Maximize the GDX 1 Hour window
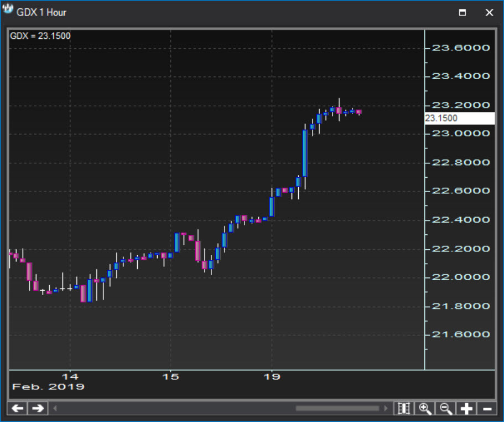The height and width of the screenshot is (422, 504). click(462, 13)
